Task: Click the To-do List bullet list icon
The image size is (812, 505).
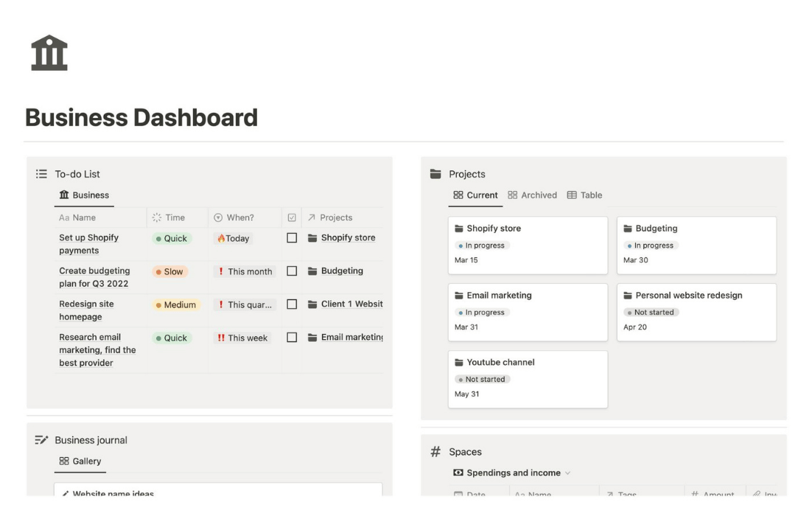Action: [x=41, y=174]
